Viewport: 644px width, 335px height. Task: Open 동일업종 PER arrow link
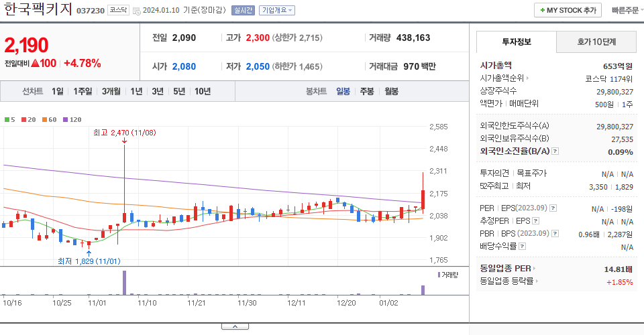click(534, 269)
